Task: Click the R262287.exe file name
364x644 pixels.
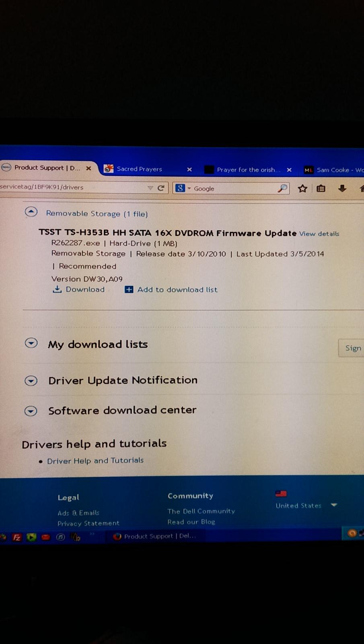Action: [76, 243]
